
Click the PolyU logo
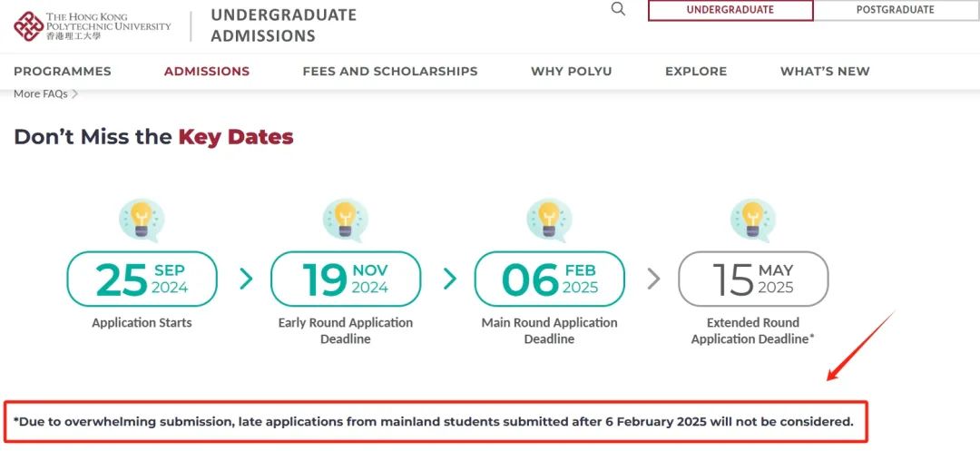point(93,25)
